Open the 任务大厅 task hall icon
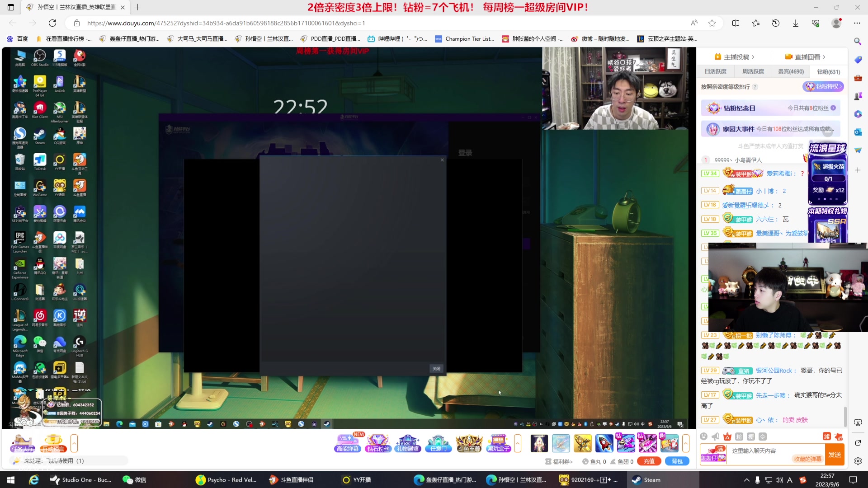The image size is (868, 488). [x=23, y=443]
